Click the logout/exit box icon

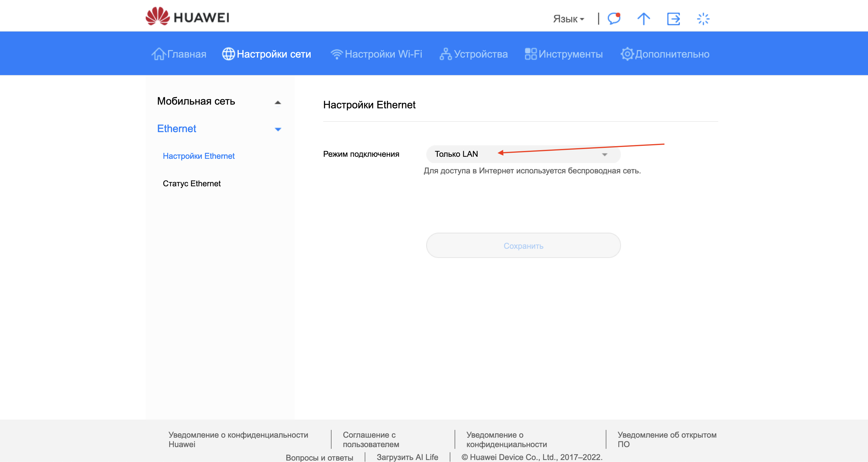coord(673,17)
